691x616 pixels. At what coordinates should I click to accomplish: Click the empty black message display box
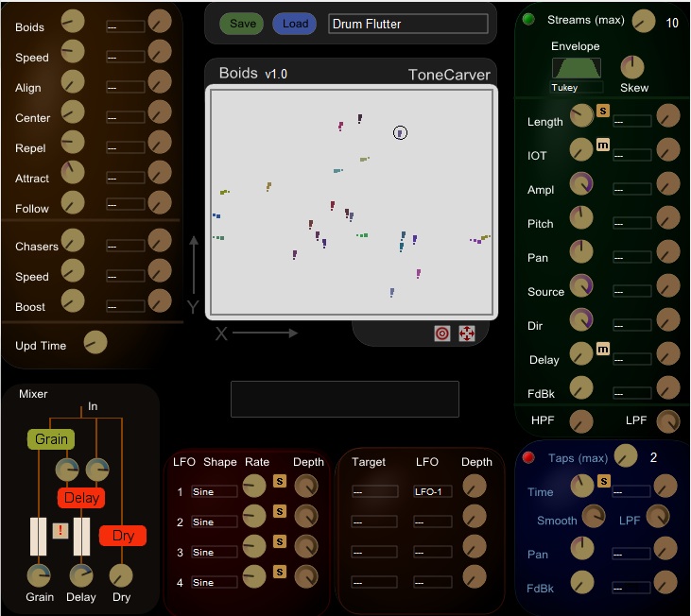point(345,399)
